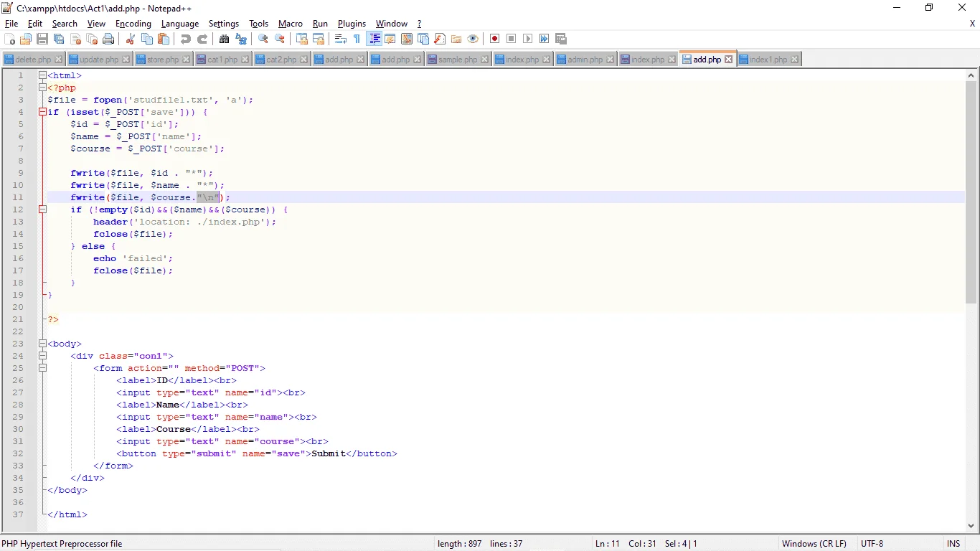Start macro recording with the red record icon
The height and width of the screenshot is (551, 980).
tap(495, 39)
